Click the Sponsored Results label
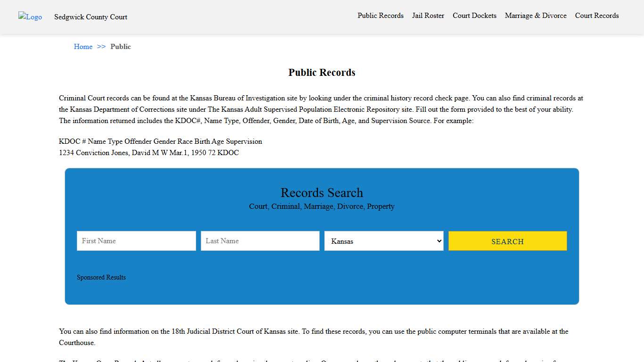The image size is (644, 362). click(x=101, y=277)
